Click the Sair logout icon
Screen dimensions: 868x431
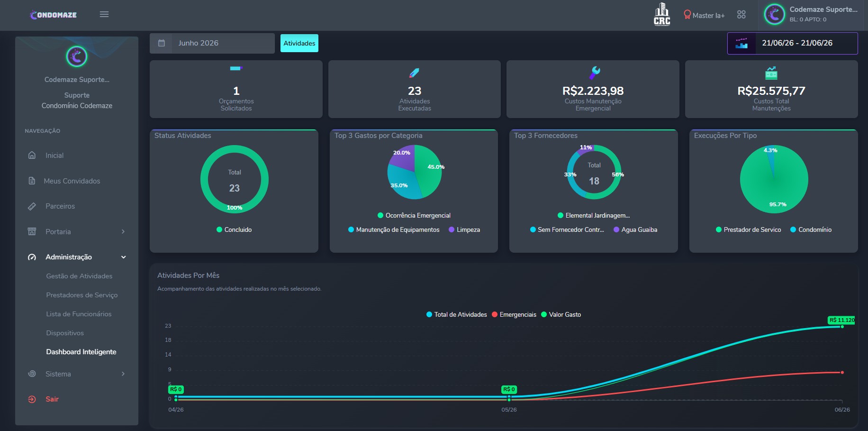coord(32,399)
